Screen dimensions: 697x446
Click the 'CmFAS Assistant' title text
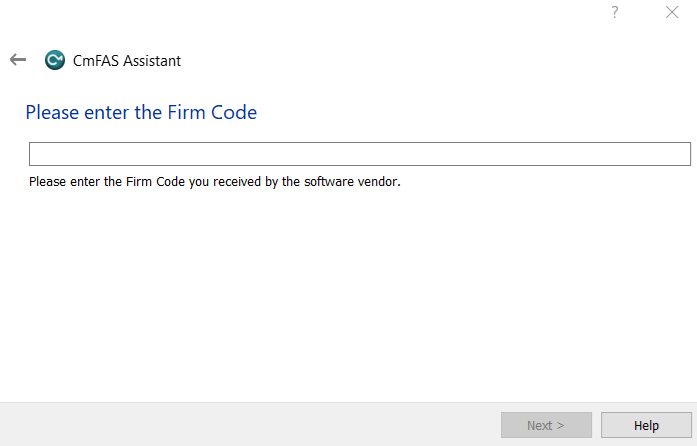point(127,61)
